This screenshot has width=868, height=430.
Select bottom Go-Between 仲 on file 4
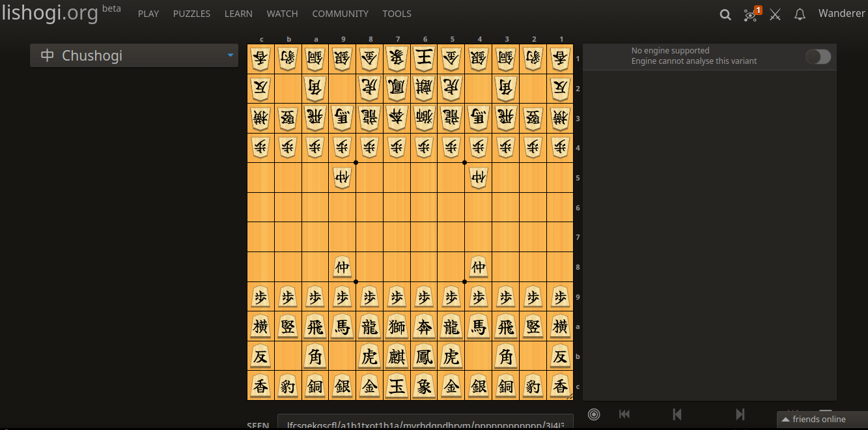pyautogui.click(x=479, y=267)
